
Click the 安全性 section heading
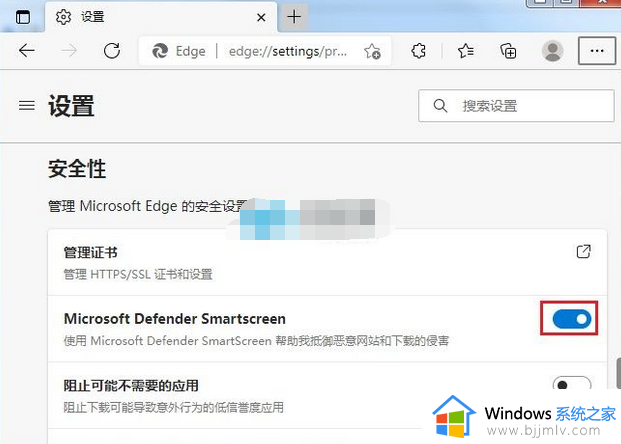click(x=77, y=169)
